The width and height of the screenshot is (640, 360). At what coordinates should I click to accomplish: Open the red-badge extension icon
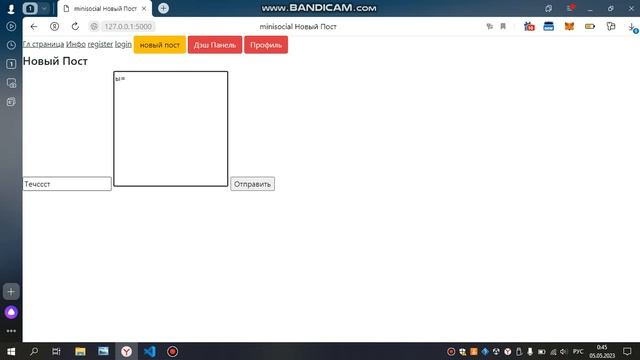(x=529, y=27)
